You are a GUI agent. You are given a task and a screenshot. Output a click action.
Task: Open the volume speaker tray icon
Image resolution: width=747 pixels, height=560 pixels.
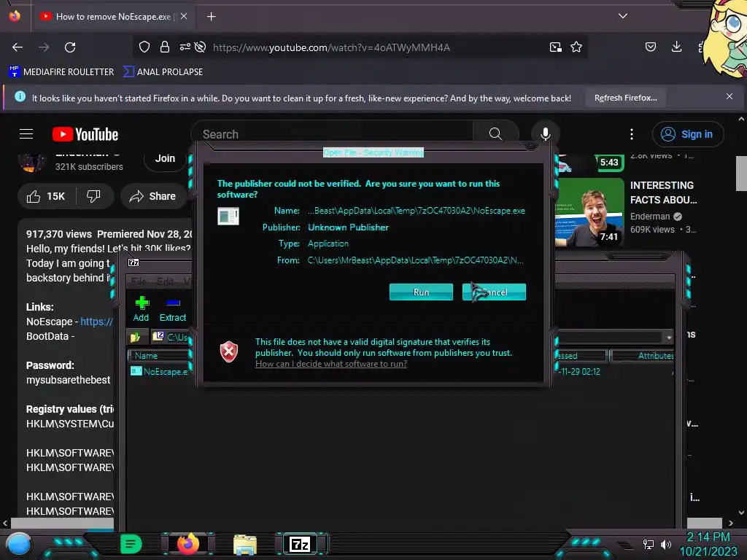(x=666, y=544)
